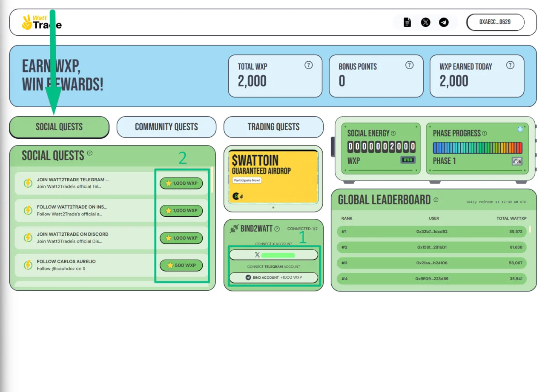The image size is (545, 392).
Task: Click the Phase Progress rainbow bar
Action: [x=477, y=148]
